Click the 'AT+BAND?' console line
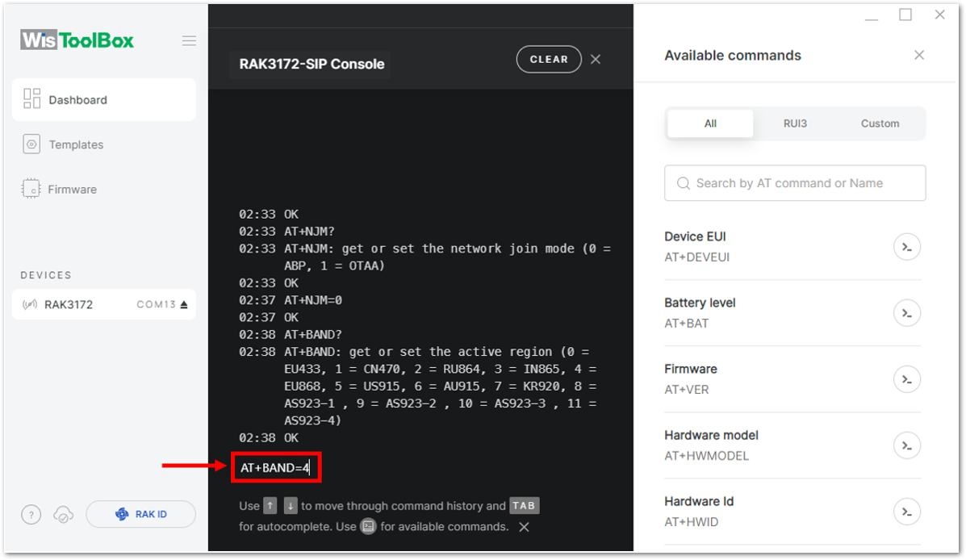The height and width of the screenshot is (560, 966). (313, 335)
